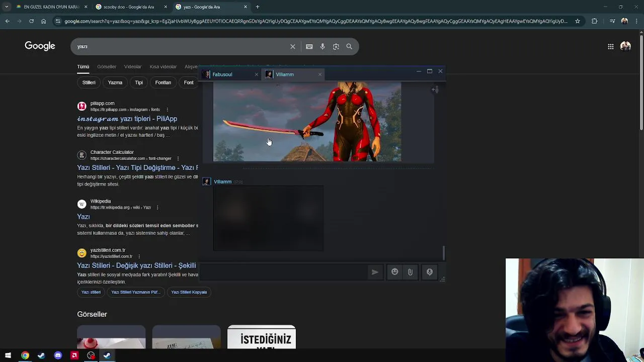Click the Viliamm sender name in chat
This screenshot has height=362, width=644.
pyautogui.click(x=222, y=182)
